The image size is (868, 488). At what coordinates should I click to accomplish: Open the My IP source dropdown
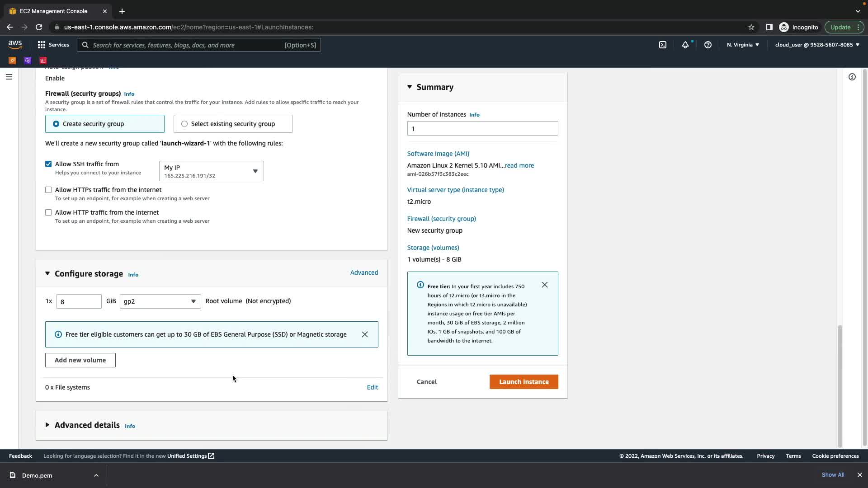coord(211,171)
